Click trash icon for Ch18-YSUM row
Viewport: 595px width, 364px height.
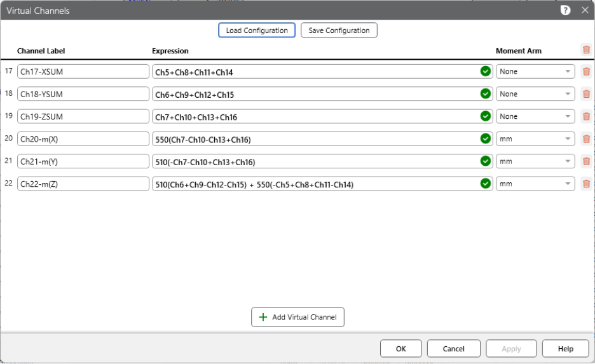pyautogui.click(x=586, y=94)
